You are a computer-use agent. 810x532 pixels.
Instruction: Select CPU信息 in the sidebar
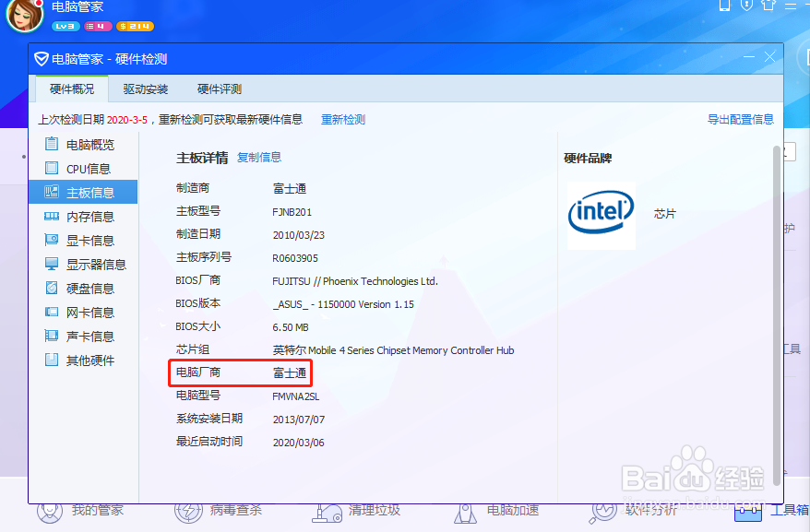[x=83, y=169]
